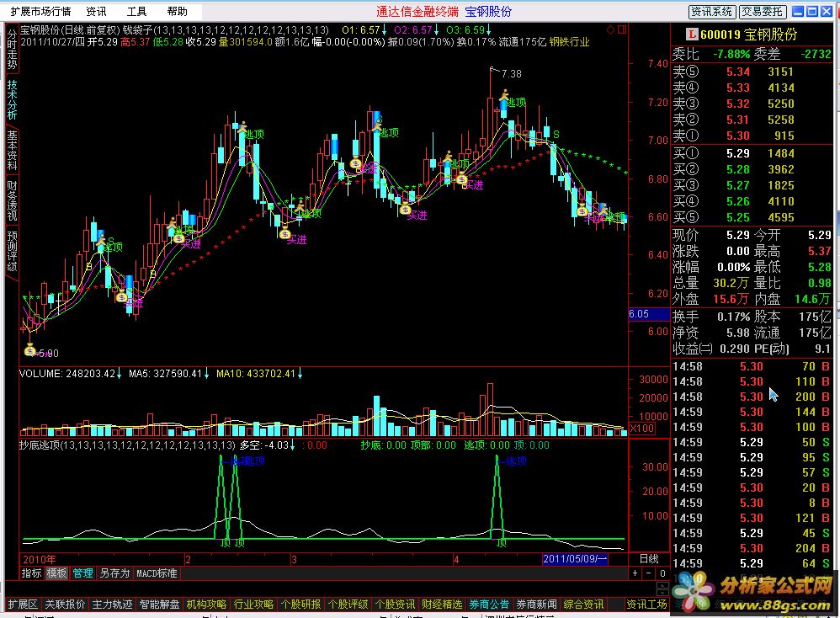Open the 财经精选 bottom tab

442,604
